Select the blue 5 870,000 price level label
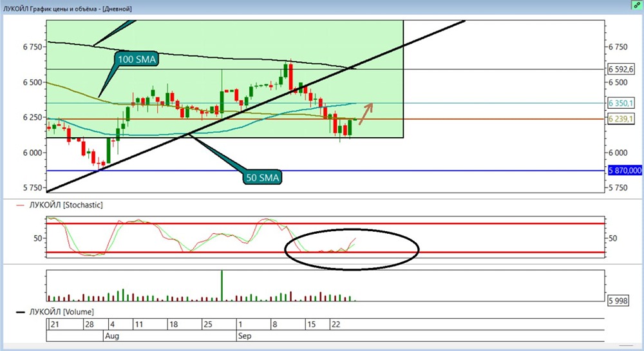 point(625,171)
